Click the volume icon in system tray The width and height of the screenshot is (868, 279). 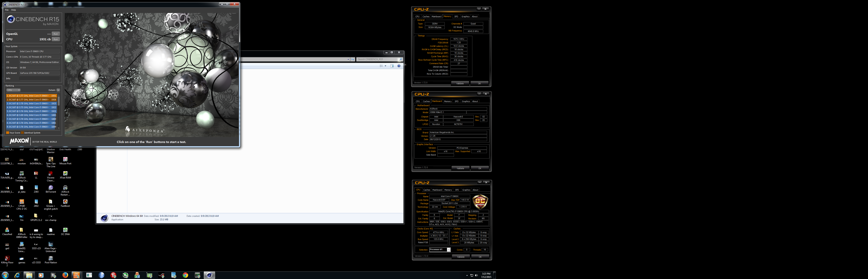click(x=476, y=275)
